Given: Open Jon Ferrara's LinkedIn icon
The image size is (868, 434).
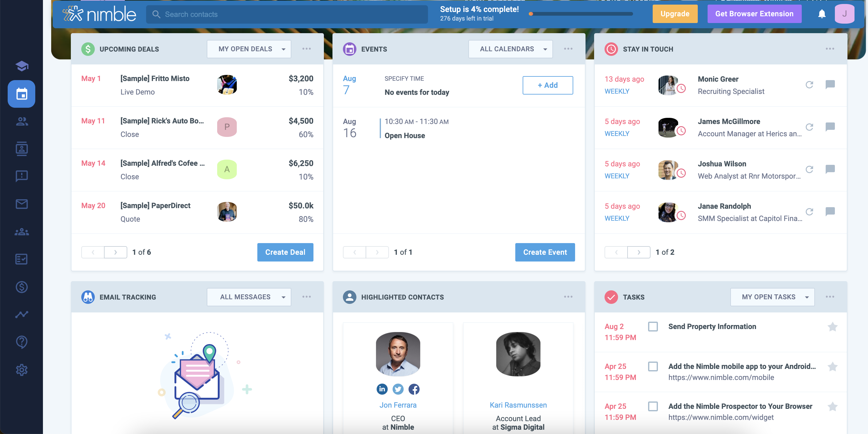Looking at the screenshot, I should [382, 389].
